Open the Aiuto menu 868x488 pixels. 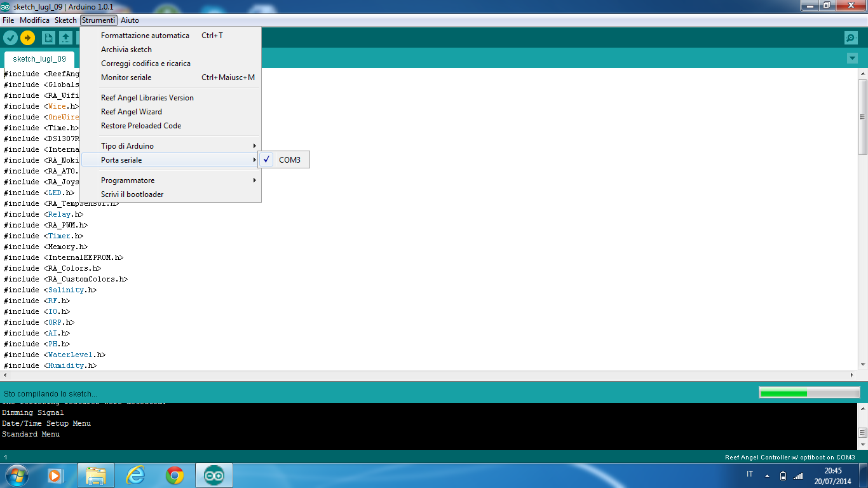click(130, 20)
